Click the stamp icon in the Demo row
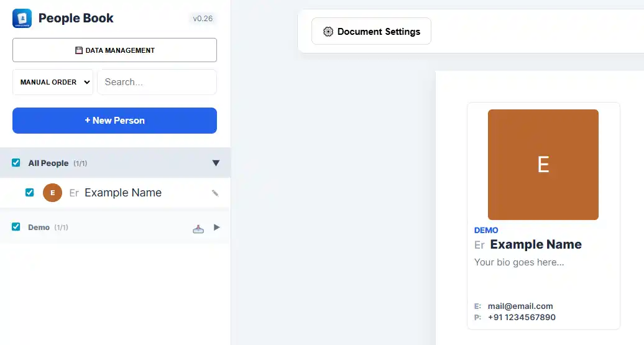 click(x=198, y=228)
